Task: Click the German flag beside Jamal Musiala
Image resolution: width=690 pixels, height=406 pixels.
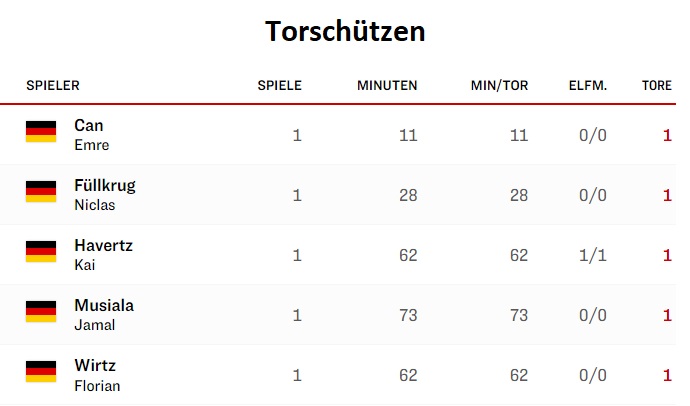Action: 41,311
